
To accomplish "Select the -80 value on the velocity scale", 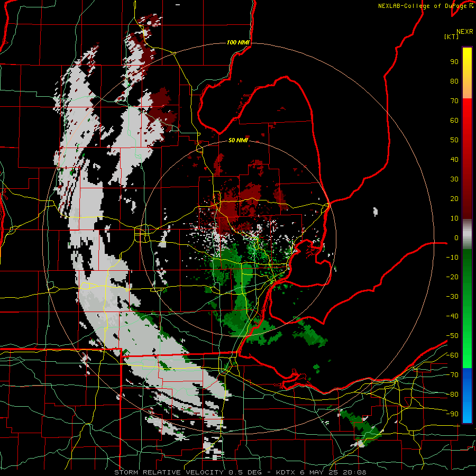I will click(x=452, y=395).
